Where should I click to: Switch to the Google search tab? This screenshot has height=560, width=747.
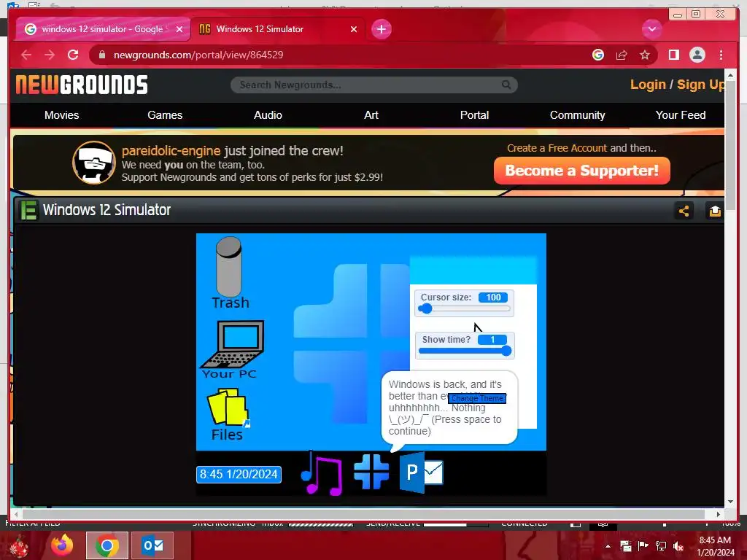click(102, 29)
